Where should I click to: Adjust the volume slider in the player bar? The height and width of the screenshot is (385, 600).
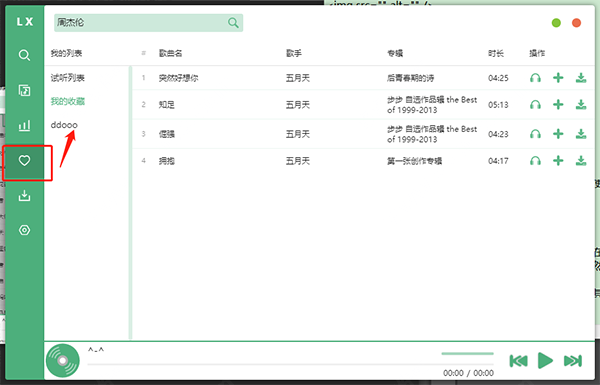(467, 354)
